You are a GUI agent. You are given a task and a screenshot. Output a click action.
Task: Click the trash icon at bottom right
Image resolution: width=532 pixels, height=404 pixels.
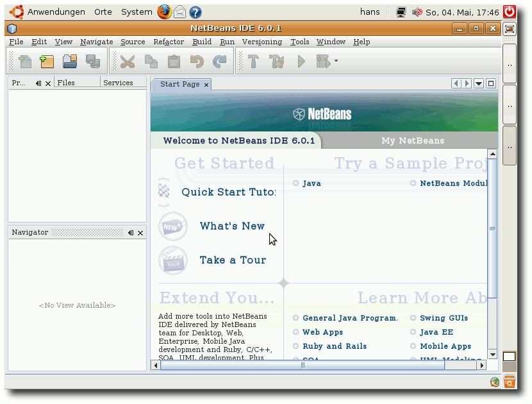(510, 382)
